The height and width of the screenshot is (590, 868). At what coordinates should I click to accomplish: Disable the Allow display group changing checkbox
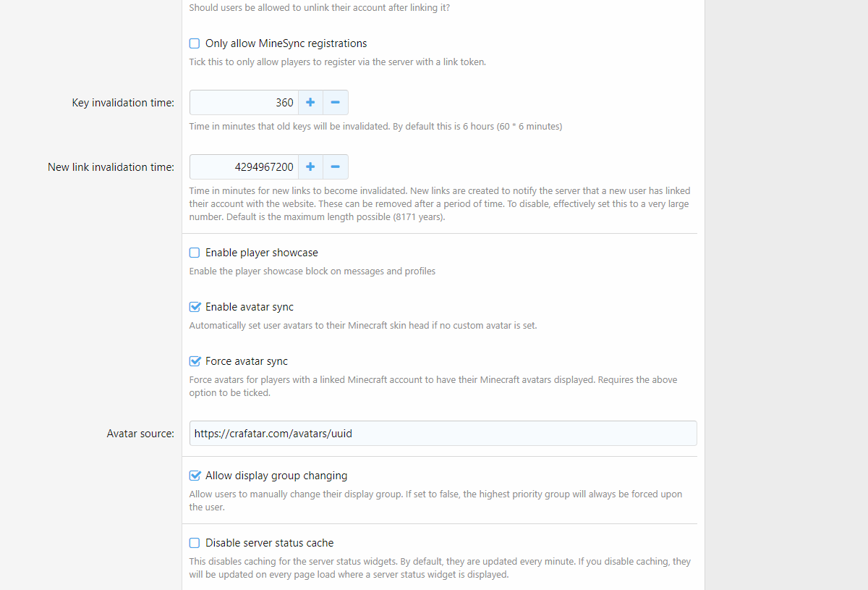click(195, 476)
